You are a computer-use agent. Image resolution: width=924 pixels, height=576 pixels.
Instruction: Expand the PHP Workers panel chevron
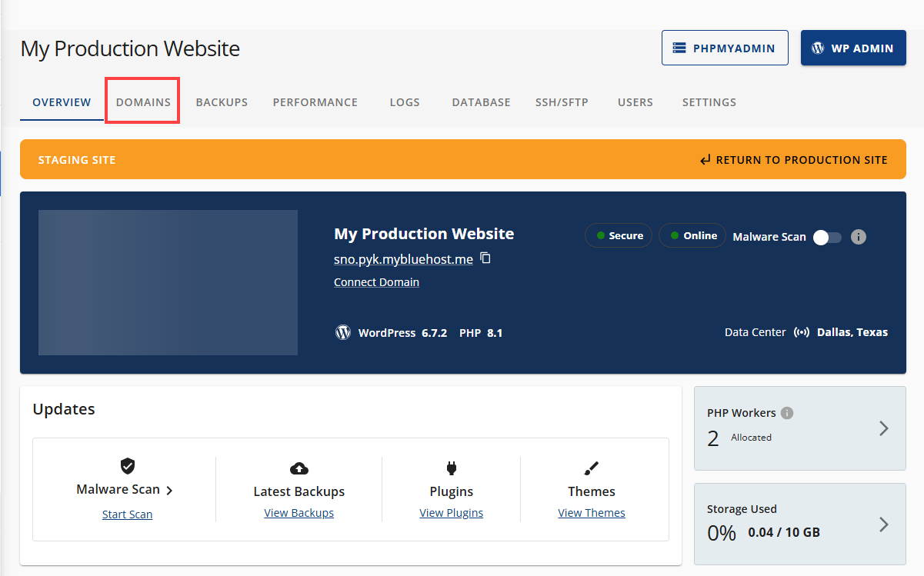883,428
